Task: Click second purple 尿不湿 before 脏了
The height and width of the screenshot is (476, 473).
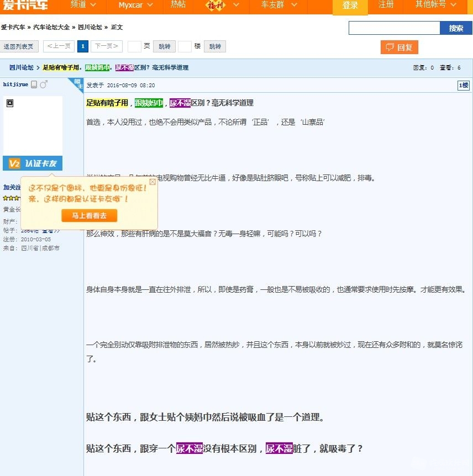Action: point(279,448)
